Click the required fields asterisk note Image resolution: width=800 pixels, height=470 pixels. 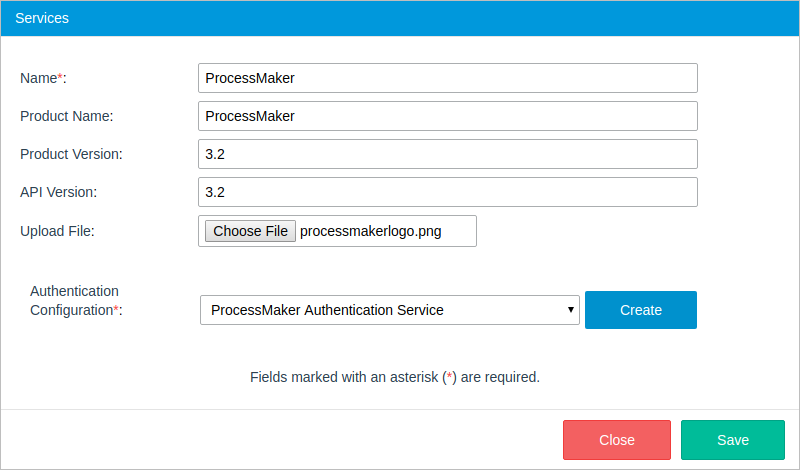click(394, 378)
